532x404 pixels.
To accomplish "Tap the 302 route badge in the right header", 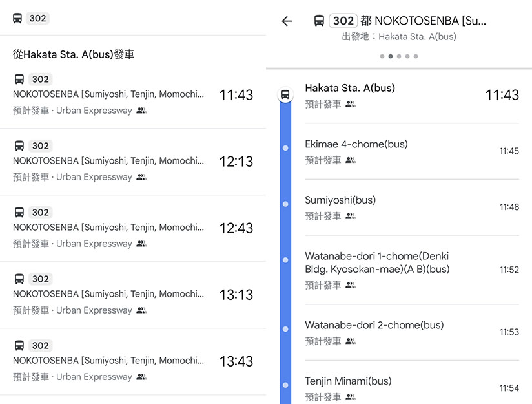I will click(x=343, y=21).
